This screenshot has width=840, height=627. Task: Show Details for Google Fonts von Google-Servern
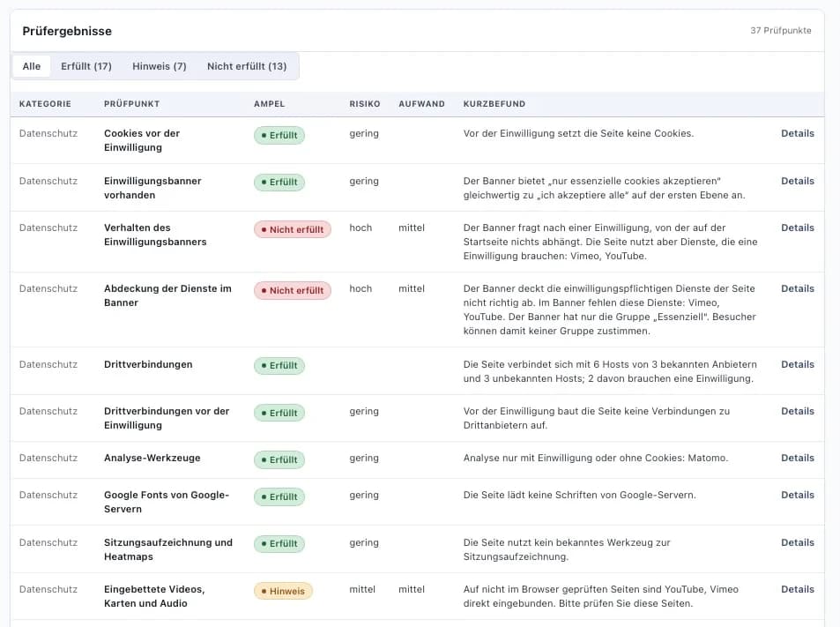(x=797, y=496)
